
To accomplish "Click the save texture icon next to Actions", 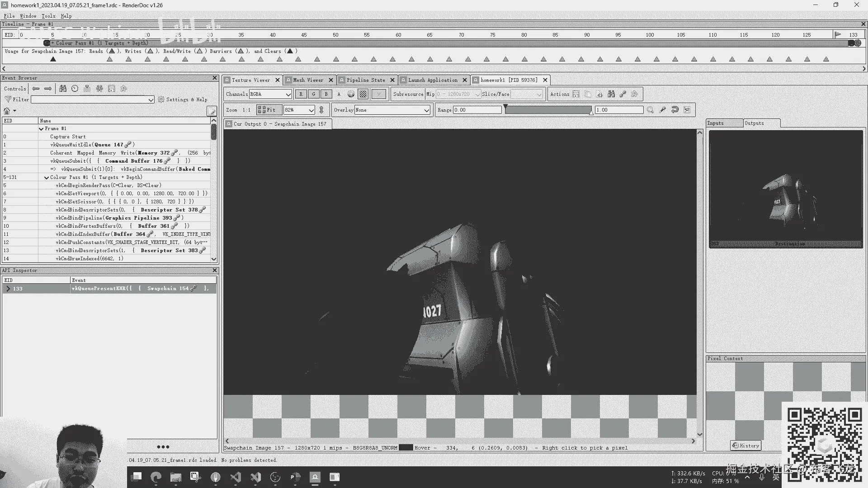I will 576,94.
